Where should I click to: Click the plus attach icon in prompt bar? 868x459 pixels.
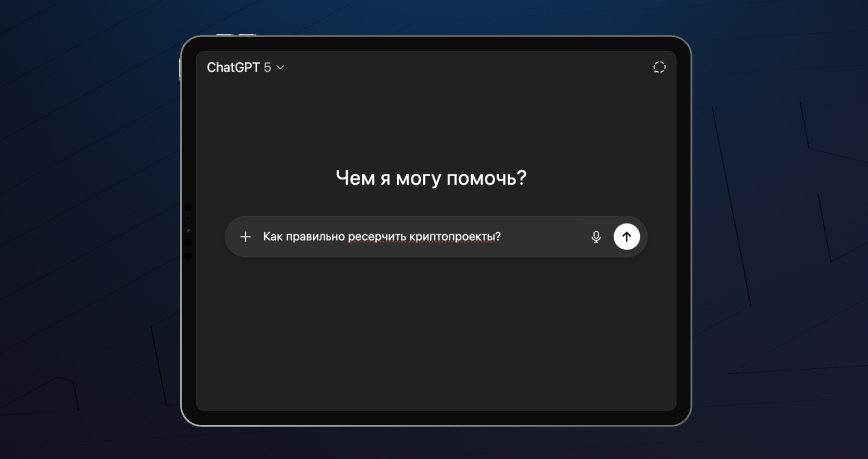coord(245,237)
